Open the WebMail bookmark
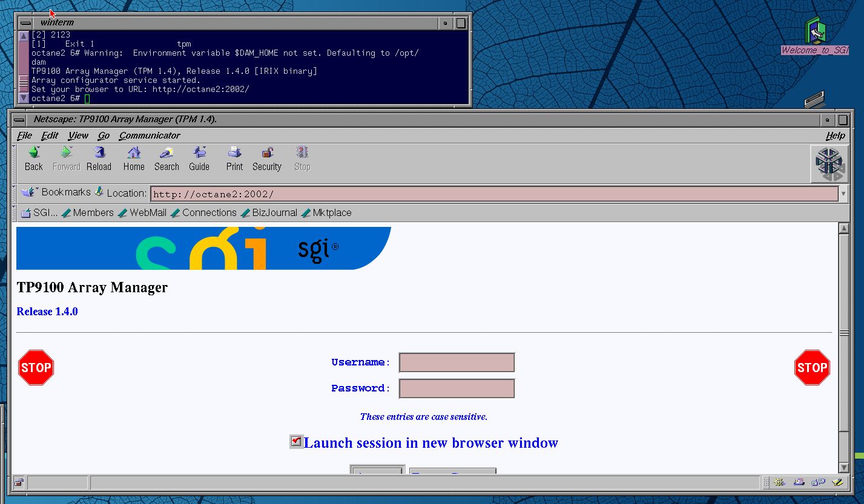Viewport: 864px width, 504px height. tap(142, 213)
